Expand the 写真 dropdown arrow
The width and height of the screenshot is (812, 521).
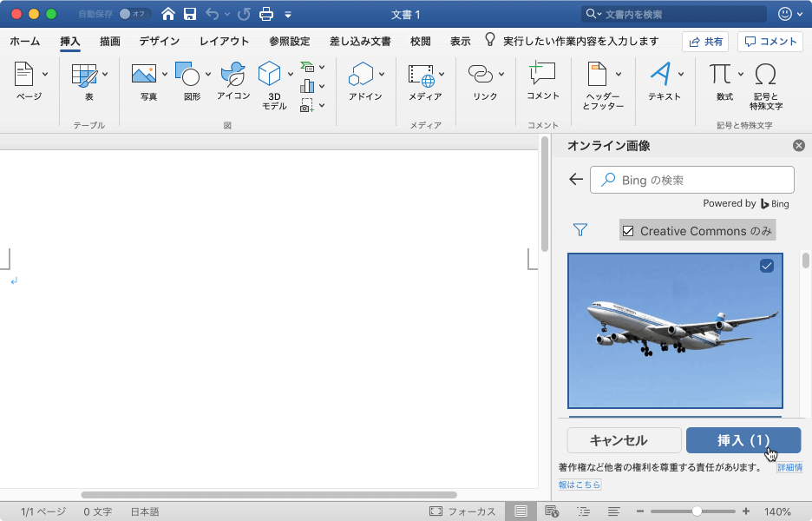pos(165,74)
